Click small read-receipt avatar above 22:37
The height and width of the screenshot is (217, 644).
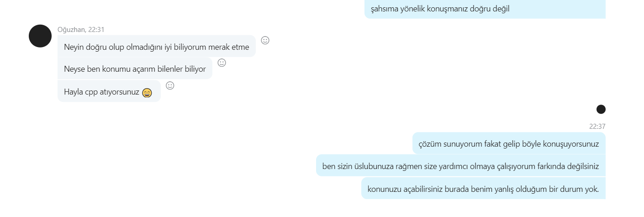(x=601, y=109)
